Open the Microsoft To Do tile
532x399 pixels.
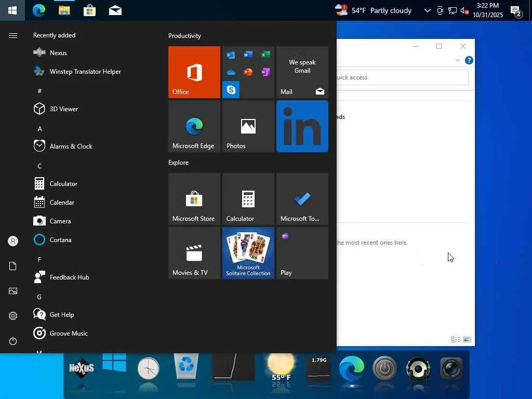pyautogui.click(x=302, y=199)
